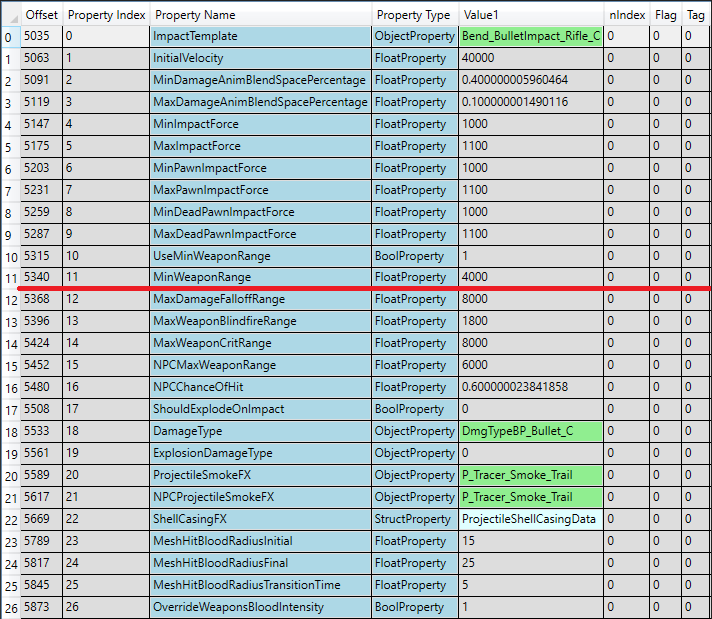
Task: Edit the MinWeaponRange value 4000
Action: click(x=531, y=277)
